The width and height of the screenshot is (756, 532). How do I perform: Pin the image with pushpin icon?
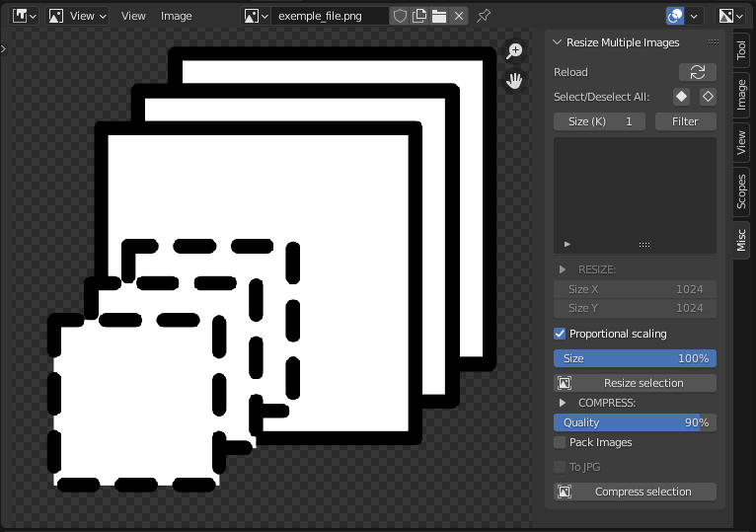click(483, 16)
